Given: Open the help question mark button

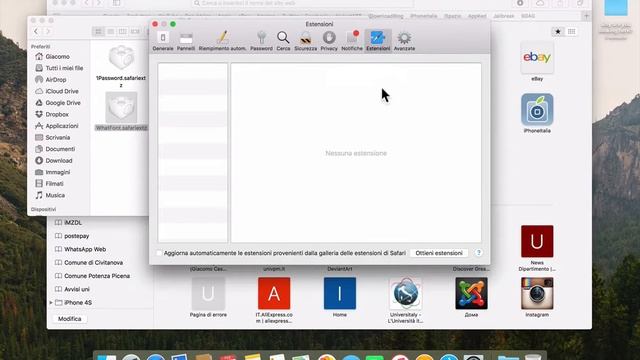Looking at the screenshot, I should click(x=478, y=253).
